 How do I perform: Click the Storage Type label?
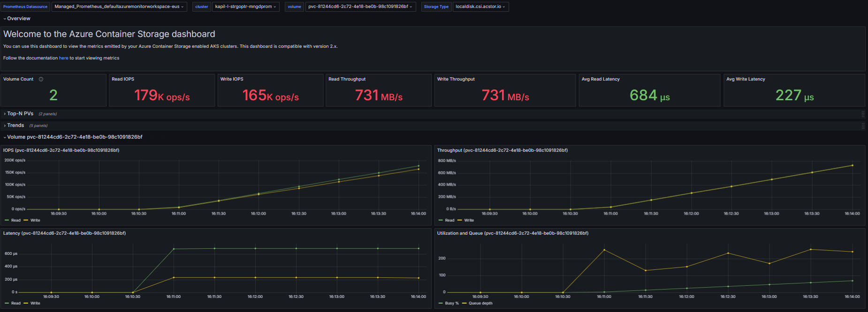click(x=436, y=7)
